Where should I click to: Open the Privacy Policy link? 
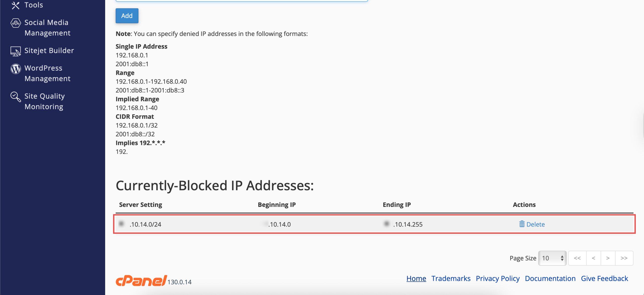pos(498,278)
